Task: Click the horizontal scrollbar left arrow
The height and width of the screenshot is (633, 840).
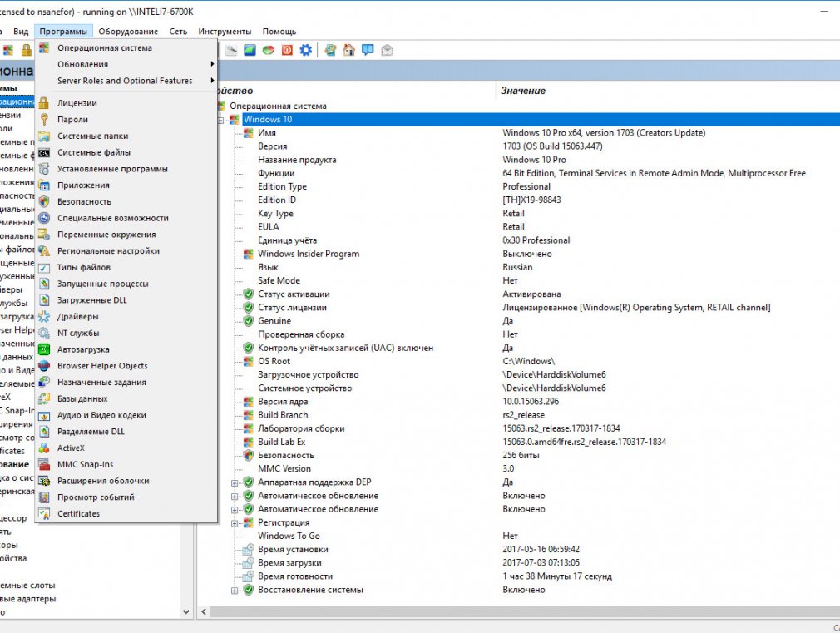Action: click(204, 611)
